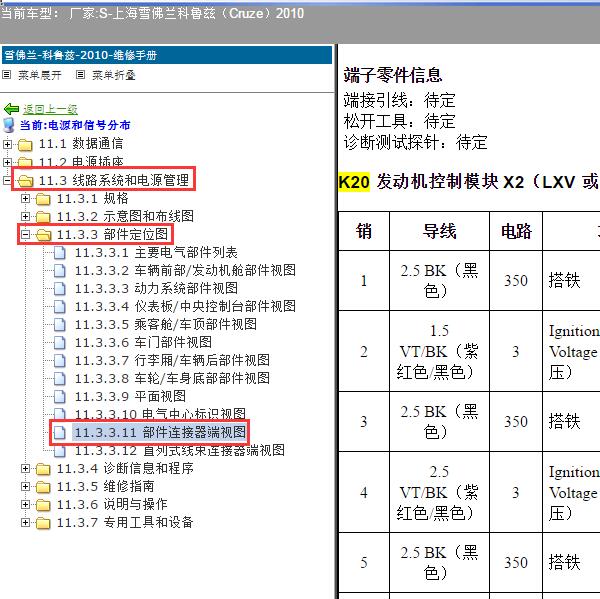Click the 导线 column header
This screenshot has height=599, width=600.
point(439,231)
